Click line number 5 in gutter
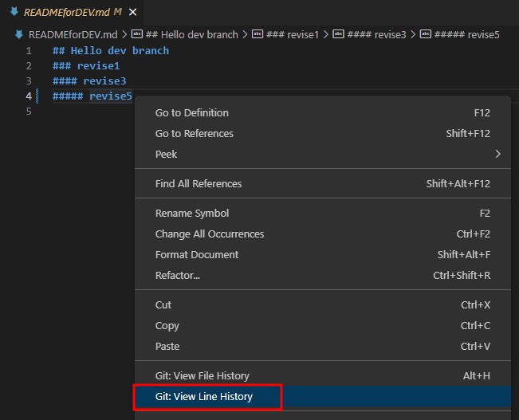 pyautogui.click(x=29, y=112)
